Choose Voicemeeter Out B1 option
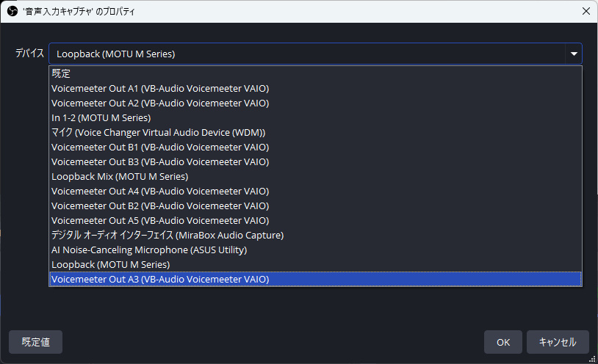Viewport: 598px width, 364px height. tap(160, 147)
